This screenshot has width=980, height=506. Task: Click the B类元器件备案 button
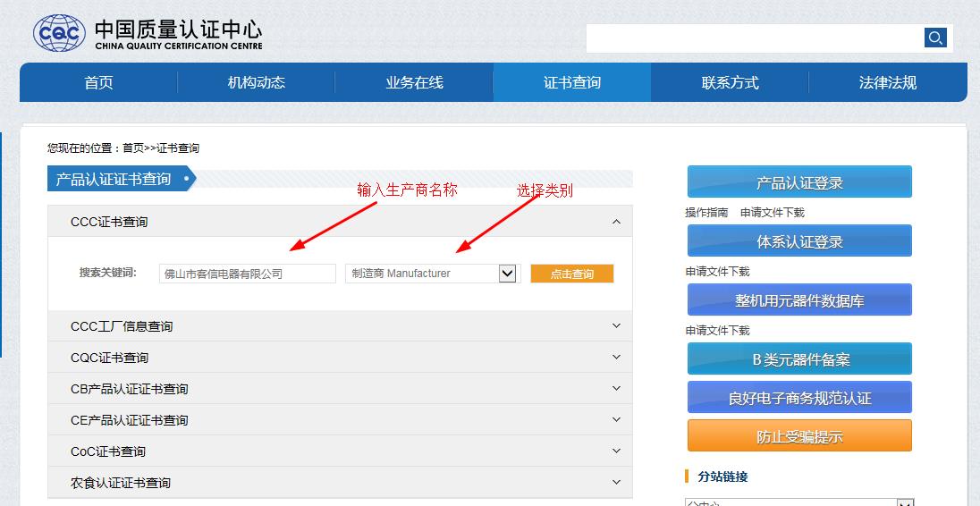coord(799,358)
